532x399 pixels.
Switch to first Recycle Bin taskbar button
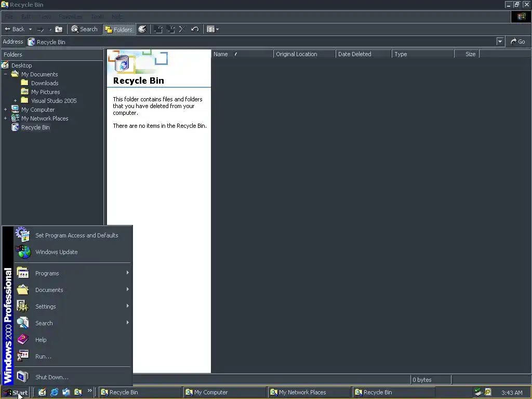click(x=140, y=392)
